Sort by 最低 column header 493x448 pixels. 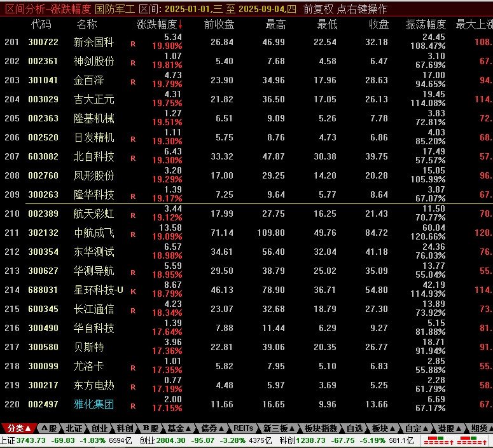click(327, 24)
